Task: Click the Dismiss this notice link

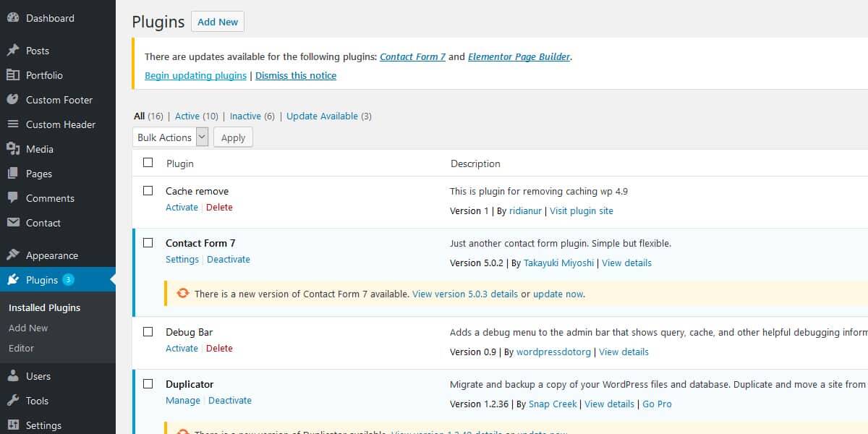Action: [296, 75]
